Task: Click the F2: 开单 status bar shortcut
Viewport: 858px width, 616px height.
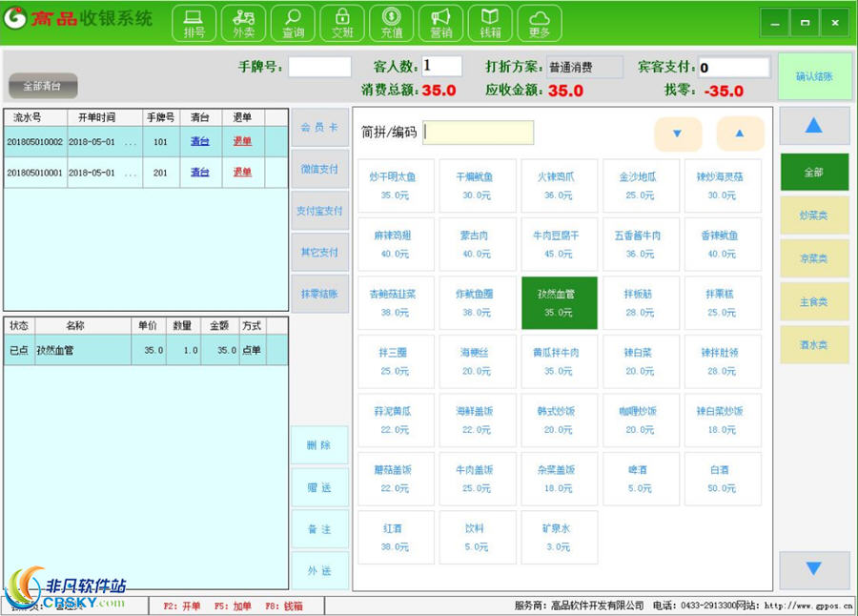Action: [x=182, y=606]
